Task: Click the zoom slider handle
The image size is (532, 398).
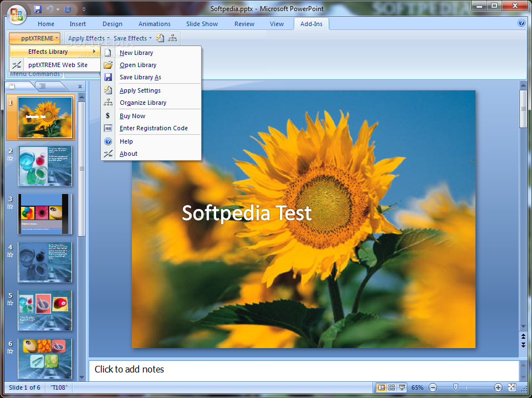Action: [456, 387]
